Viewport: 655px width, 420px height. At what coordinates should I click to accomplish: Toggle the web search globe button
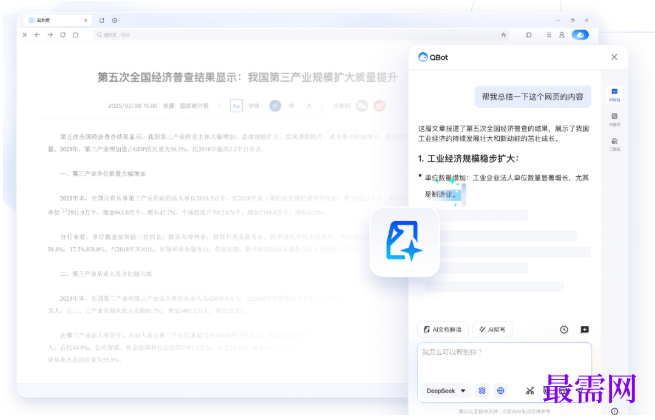click(x=500, y=391)
